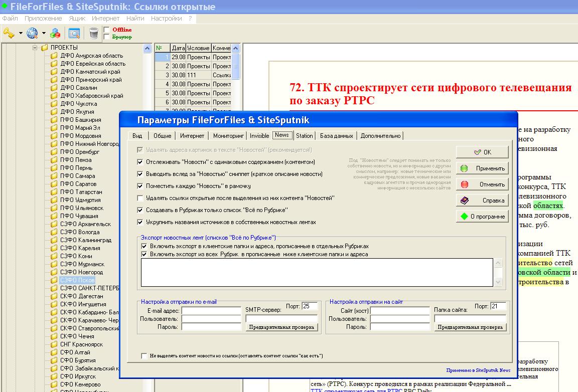
Task: Click folder icon of СЗФО Коми
Action: tap(54, 256)
